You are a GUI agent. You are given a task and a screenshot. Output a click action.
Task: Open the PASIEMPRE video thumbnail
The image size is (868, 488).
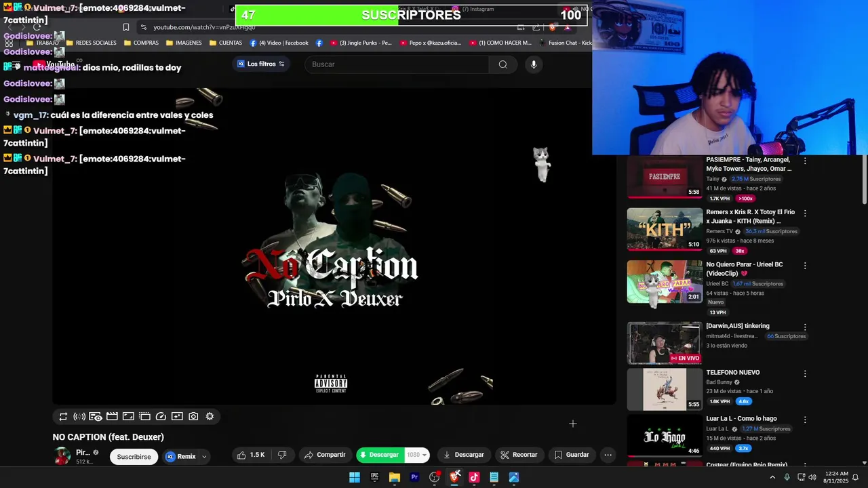click(665, 177)
